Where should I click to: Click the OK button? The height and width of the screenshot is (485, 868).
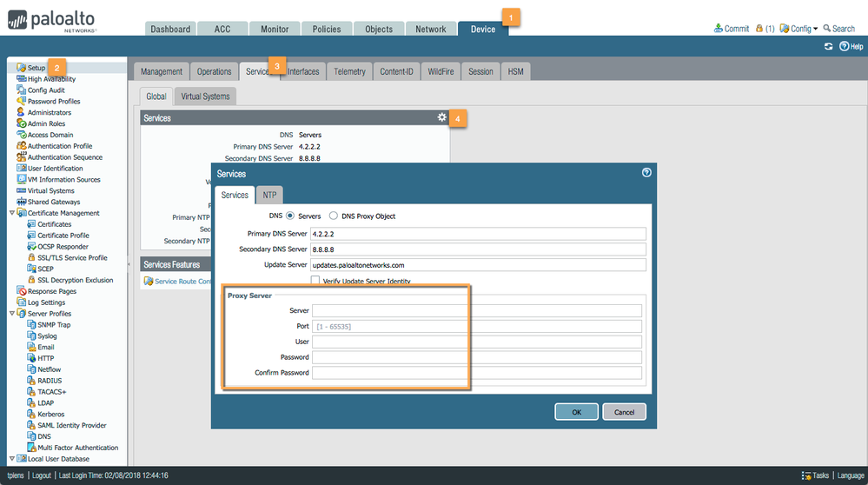tap(576, 412)
